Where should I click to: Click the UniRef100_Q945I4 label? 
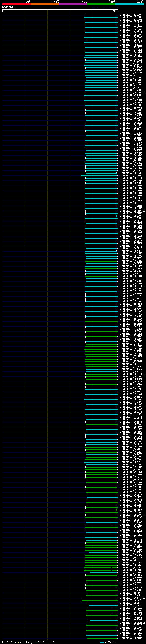131,63
